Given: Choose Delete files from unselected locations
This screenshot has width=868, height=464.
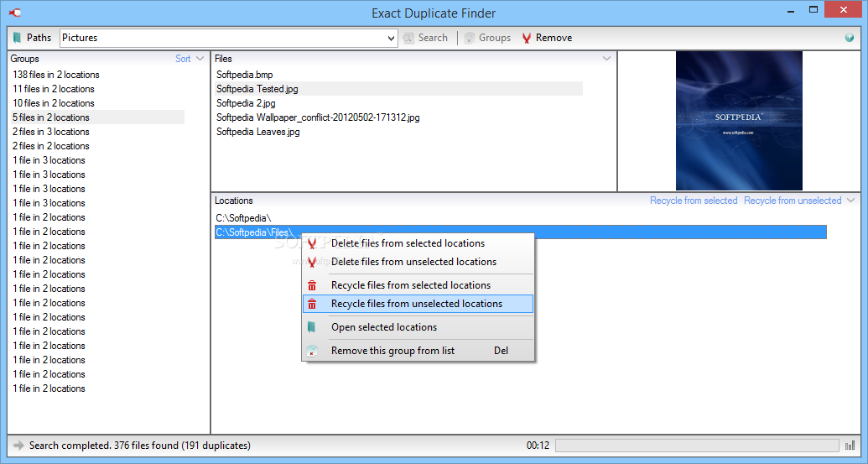Looking at the screenshot, I should [x=418, y=262].
